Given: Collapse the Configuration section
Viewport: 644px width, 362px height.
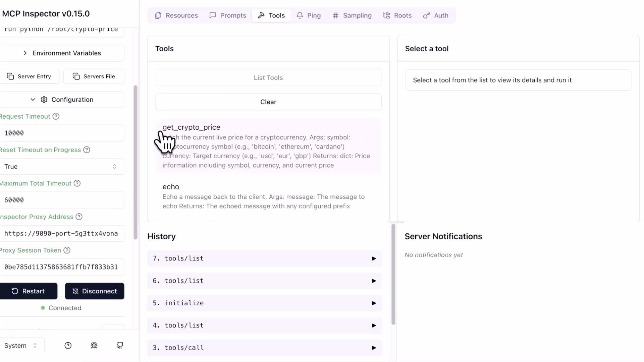Looking at the screenshot, I should pyautogui.click(x=62, y=100).
